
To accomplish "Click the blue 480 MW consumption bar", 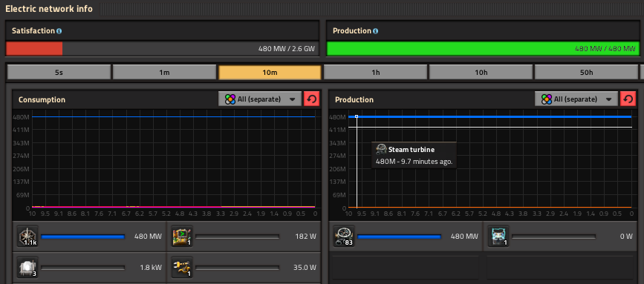I will click(83, 237).
